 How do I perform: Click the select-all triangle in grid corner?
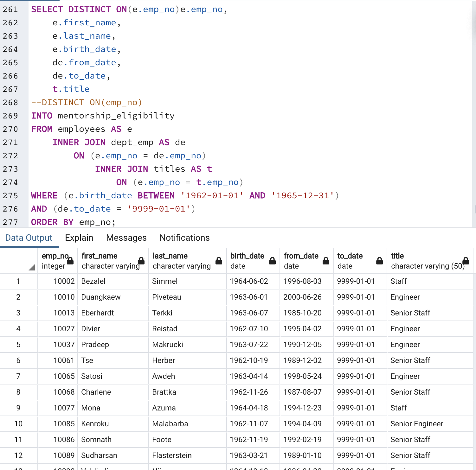click(31, 268)
